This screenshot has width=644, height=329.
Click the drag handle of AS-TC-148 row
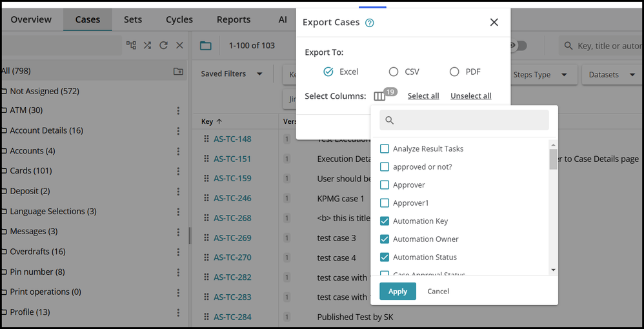point(206,139)
